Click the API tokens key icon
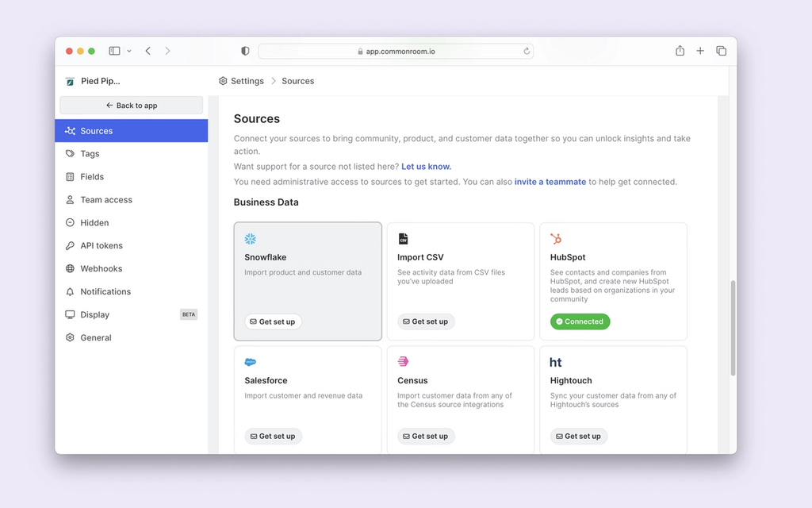Screen dimensions: 812x508 pyautogui.click(x=69, y=245)
